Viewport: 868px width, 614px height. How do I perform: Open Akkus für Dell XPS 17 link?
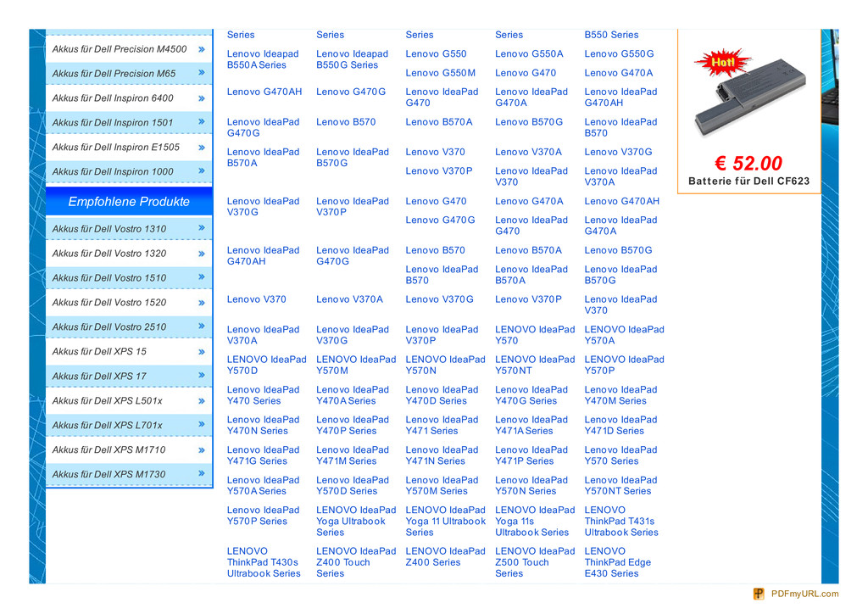coord(99,376)
